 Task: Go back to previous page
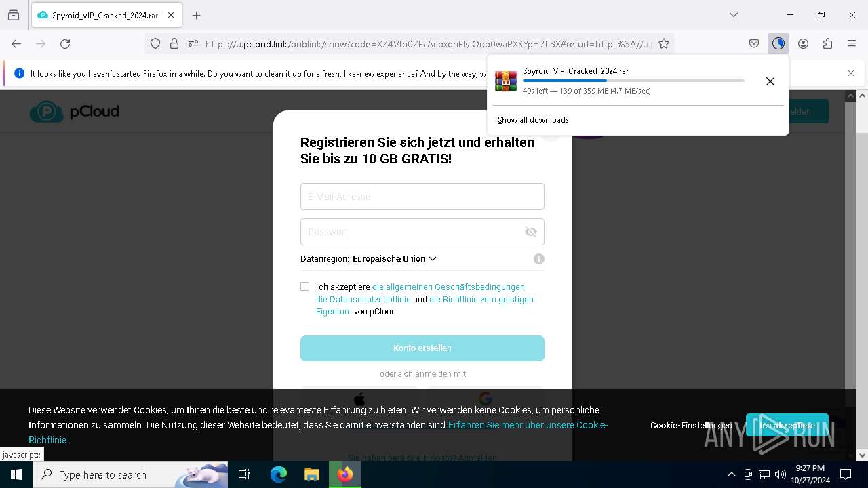pos(16,43)
